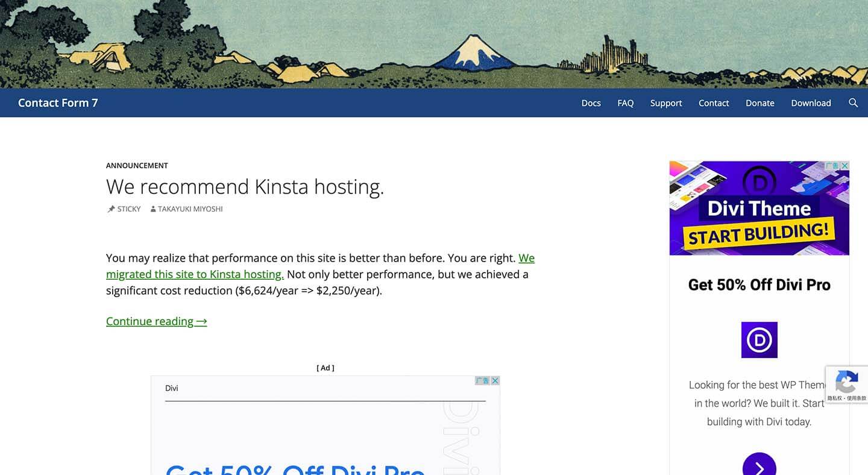Open the FAQ menu item
Viewport: 868px width, 475px height.
click(x=626, y=103)
